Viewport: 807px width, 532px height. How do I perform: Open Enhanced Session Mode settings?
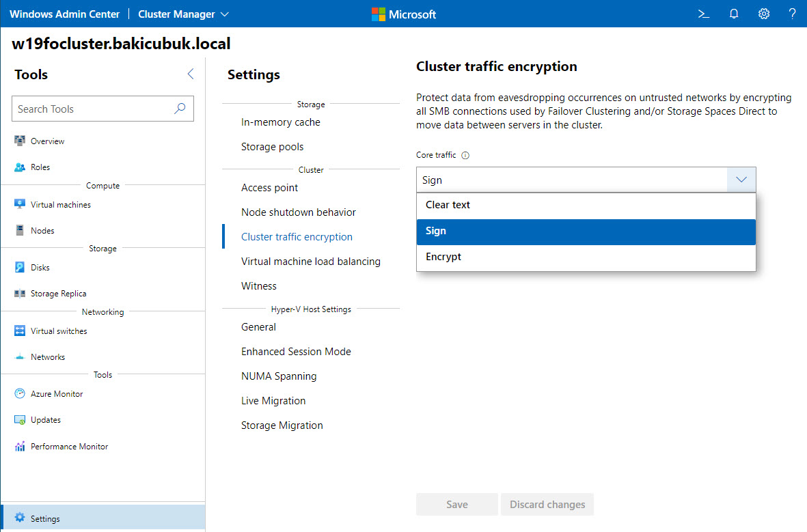(296, 352)
